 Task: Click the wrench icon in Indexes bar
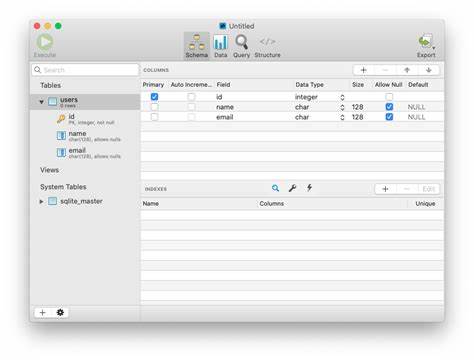pyautogui.click(x=292, y=188)
